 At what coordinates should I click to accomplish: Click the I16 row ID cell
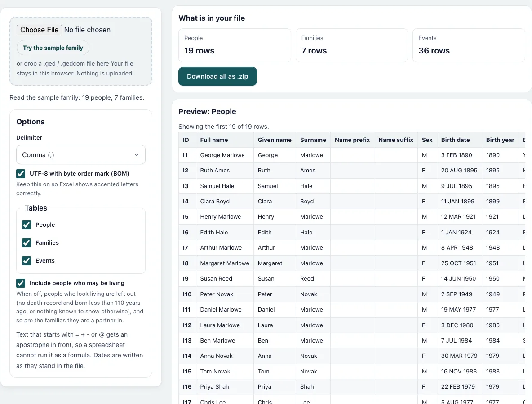click(187, 386)
